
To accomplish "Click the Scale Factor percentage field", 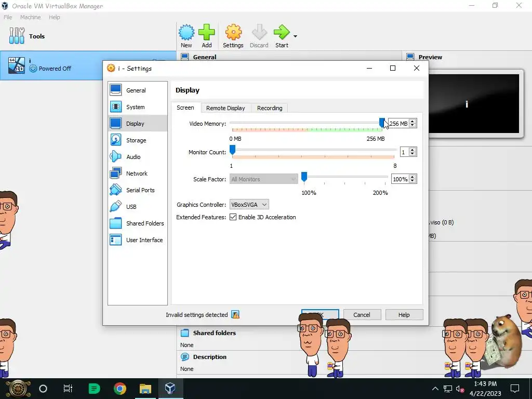I will (401, 179).
